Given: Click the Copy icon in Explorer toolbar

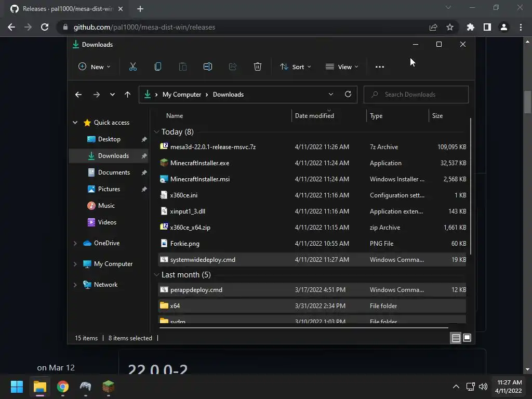Looking at the screenshot, I should [158, 66].
